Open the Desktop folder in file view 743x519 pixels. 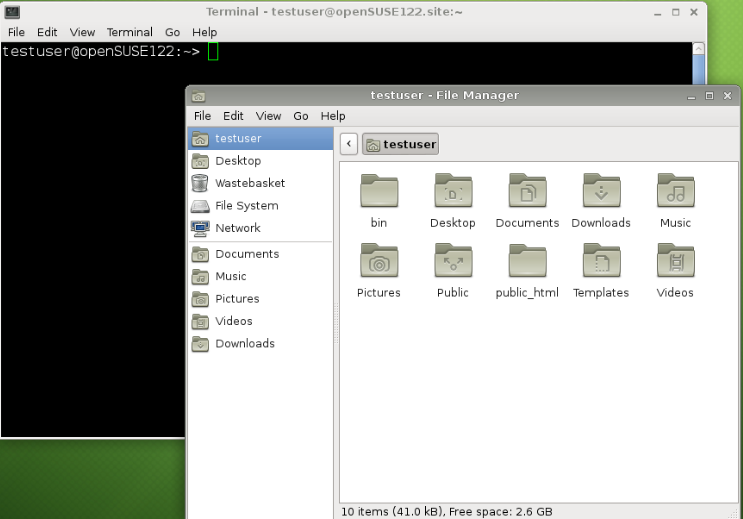tap(453, 191)
